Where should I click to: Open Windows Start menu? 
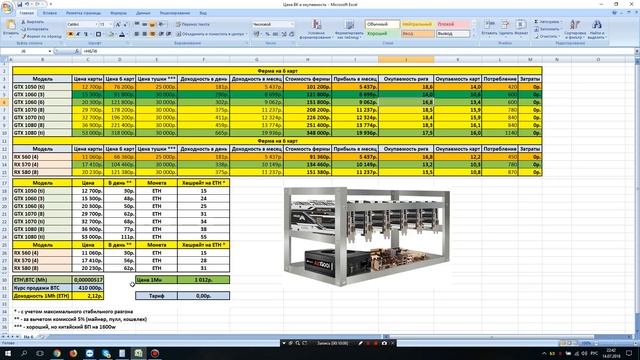[x=7, y=353]
